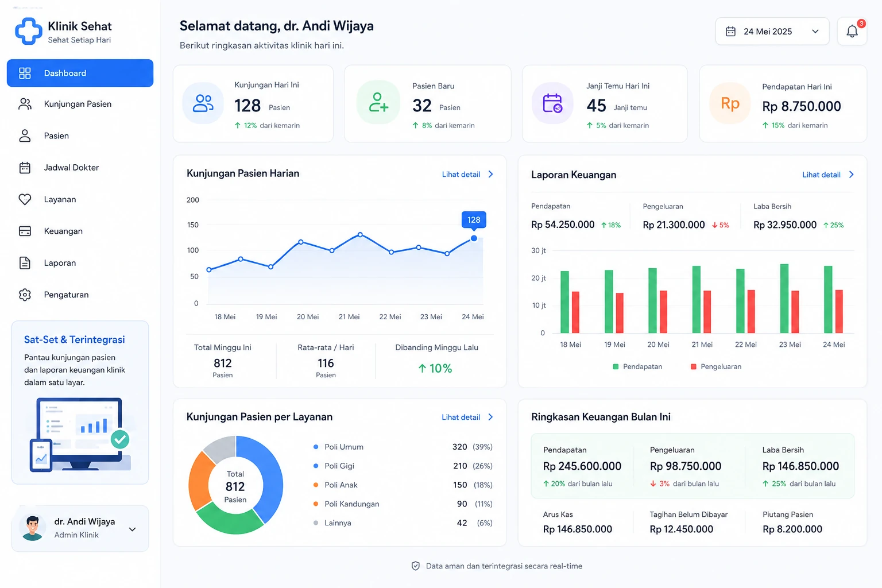This screenshot has width=882, height=588.
Task: Click the calendar icon in the date picker
Action: 730,32
